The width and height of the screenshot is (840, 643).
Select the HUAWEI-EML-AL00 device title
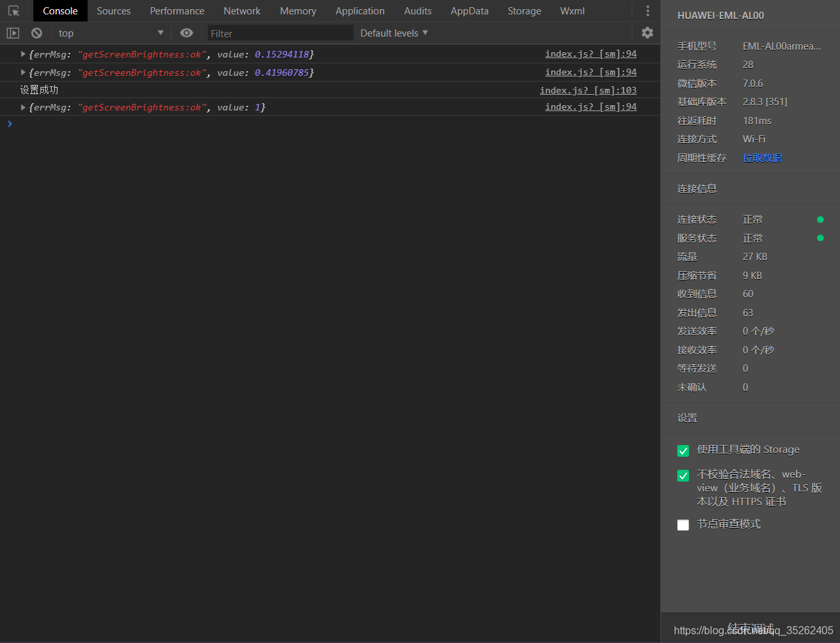point(720,15)
